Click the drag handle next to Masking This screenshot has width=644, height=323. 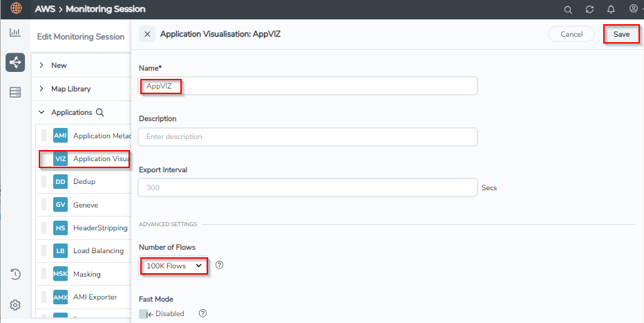click(44, 274)
